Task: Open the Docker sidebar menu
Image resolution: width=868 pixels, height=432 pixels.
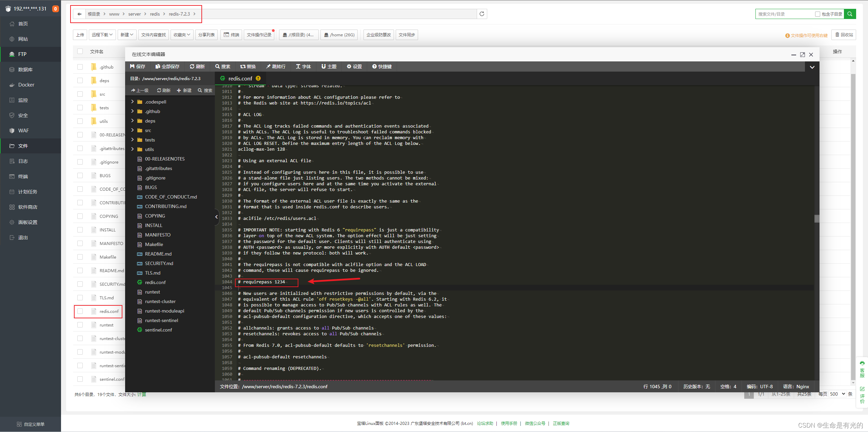Action: pyautogui.click(x=26, y=85)
